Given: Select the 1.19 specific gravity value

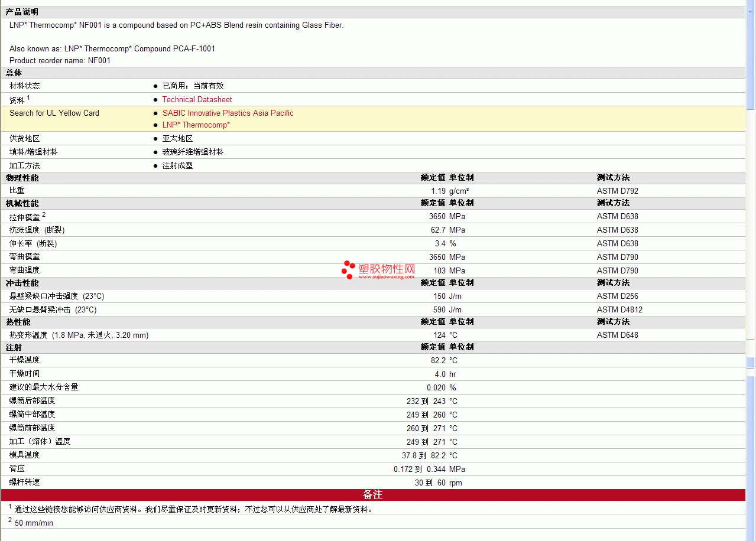Looking at the screenshot, I should coord(438,191).
